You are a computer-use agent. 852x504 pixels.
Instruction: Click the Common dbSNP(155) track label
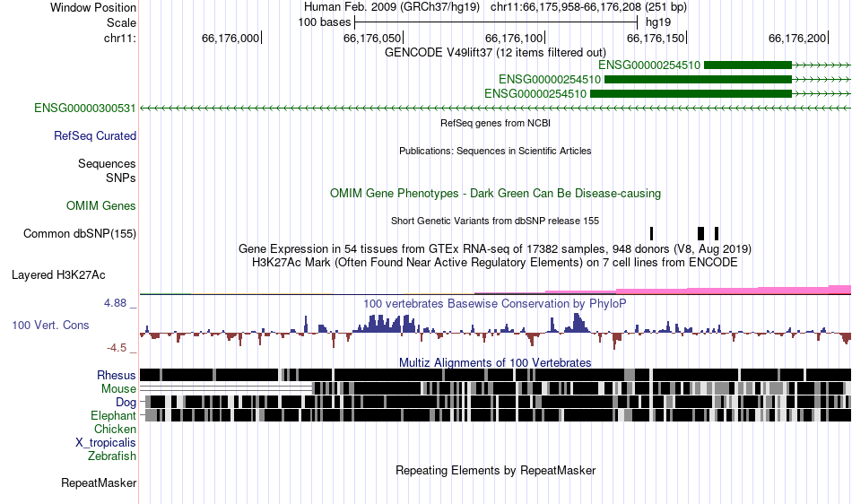[80, 233]
